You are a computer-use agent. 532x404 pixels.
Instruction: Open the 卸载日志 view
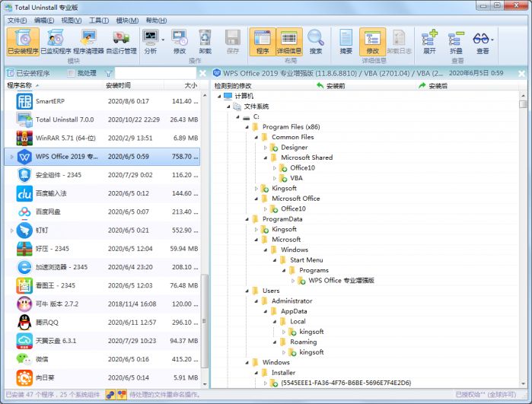pos(400,41)
